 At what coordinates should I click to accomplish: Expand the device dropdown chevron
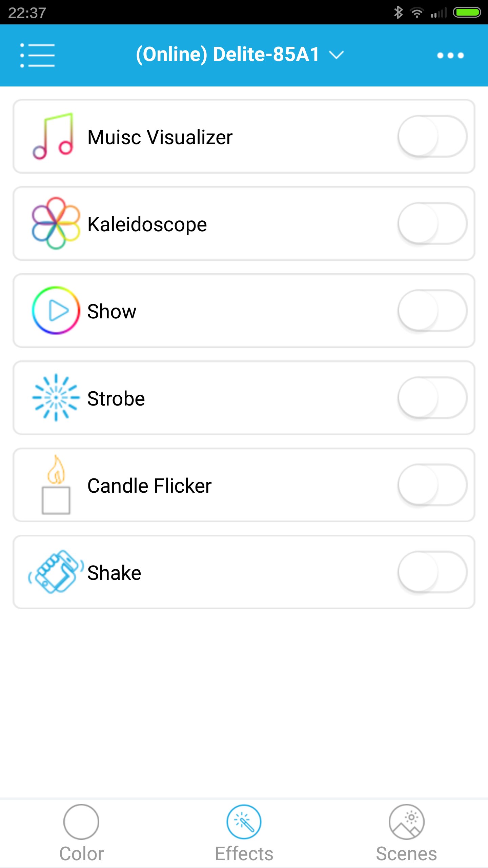coord(337,55)
